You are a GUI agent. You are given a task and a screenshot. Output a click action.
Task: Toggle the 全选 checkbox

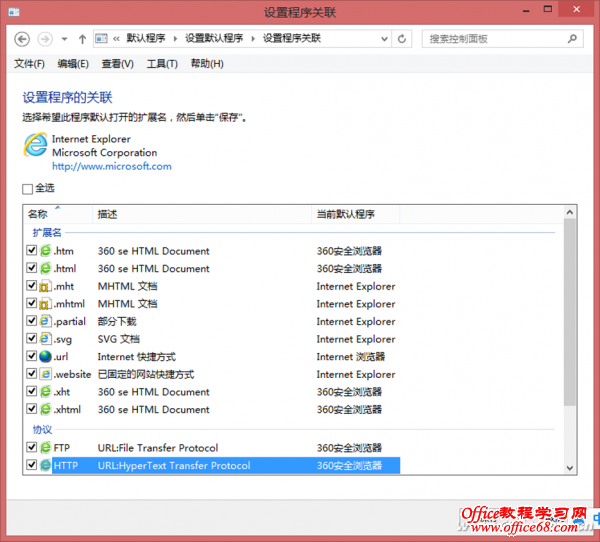coord(28,189)
